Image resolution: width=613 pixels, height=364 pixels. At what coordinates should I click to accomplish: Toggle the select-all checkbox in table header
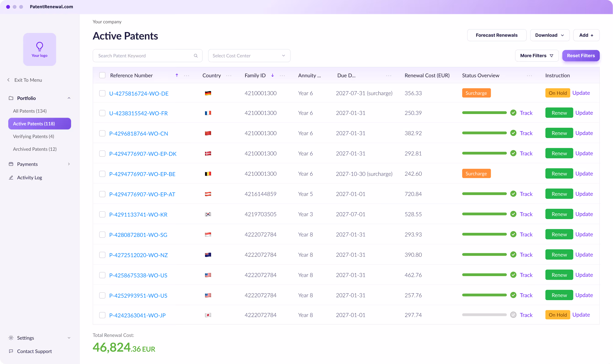click(x=102, y=75)
